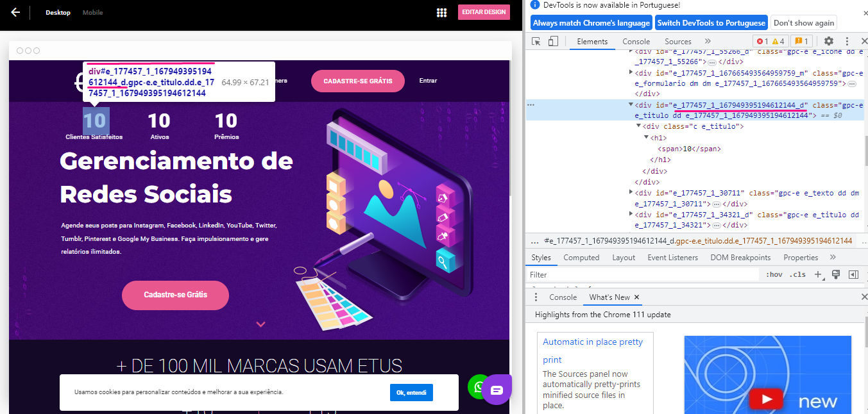Click Switch DevTools to Portuguese

pyautogui.click(x=711, y=22)
